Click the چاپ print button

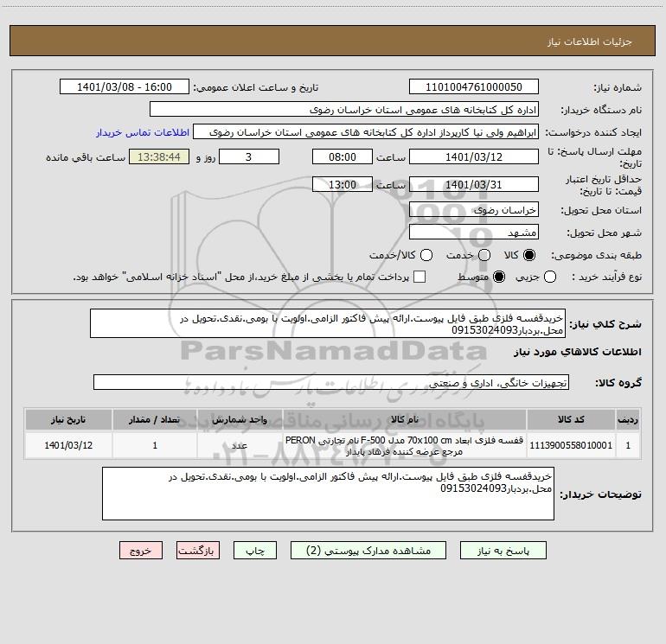click(x=255, y=551)
